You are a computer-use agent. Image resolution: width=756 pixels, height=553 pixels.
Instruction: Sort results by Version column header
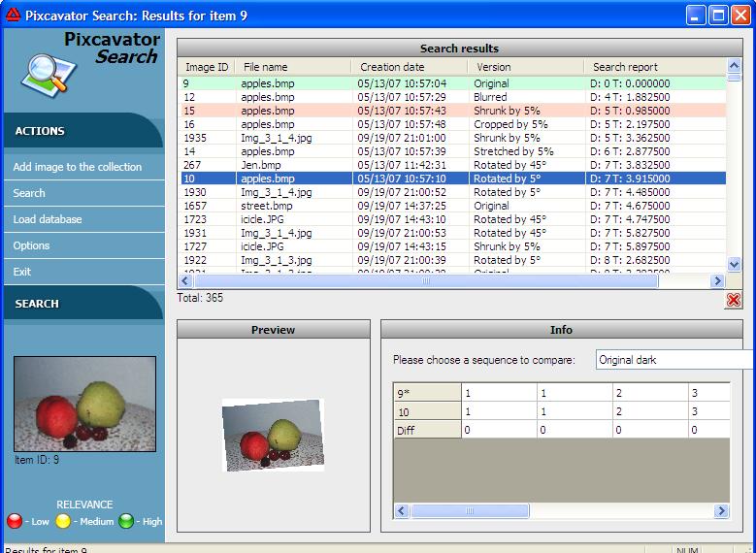point(526,67)
